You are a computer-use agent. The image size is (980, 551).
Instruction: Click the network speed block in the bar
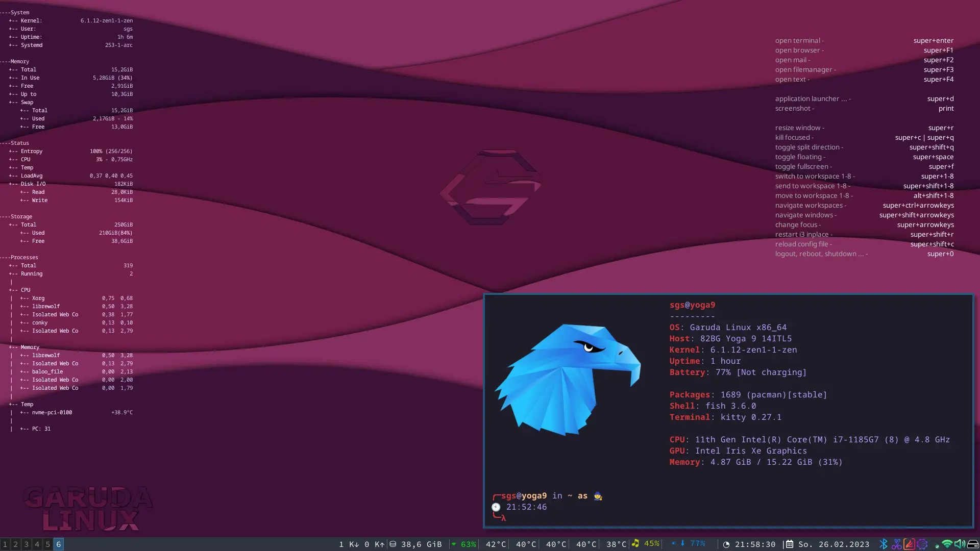361,544
